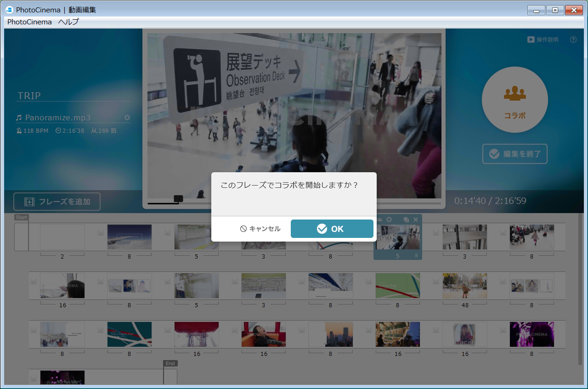This screenshot has height=389, width=588.
Task: Open music settings gear beside Panoramize.mp3
Action: 127,118
